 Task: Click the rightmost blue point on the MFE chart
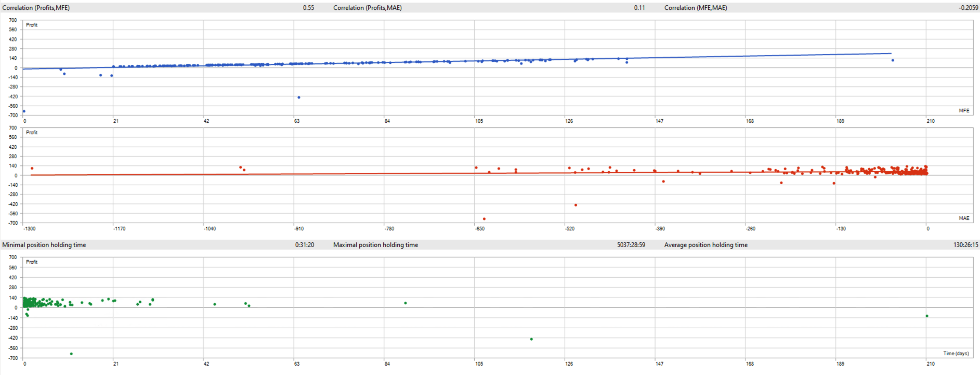893,60
